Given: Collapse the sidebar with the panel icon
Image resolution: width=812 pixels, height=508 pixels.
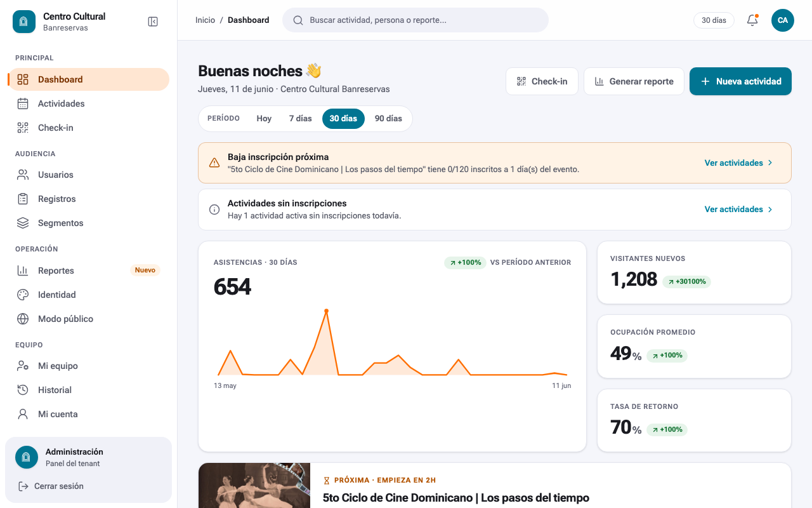Looking at the screenshot, I should [153, 22].
